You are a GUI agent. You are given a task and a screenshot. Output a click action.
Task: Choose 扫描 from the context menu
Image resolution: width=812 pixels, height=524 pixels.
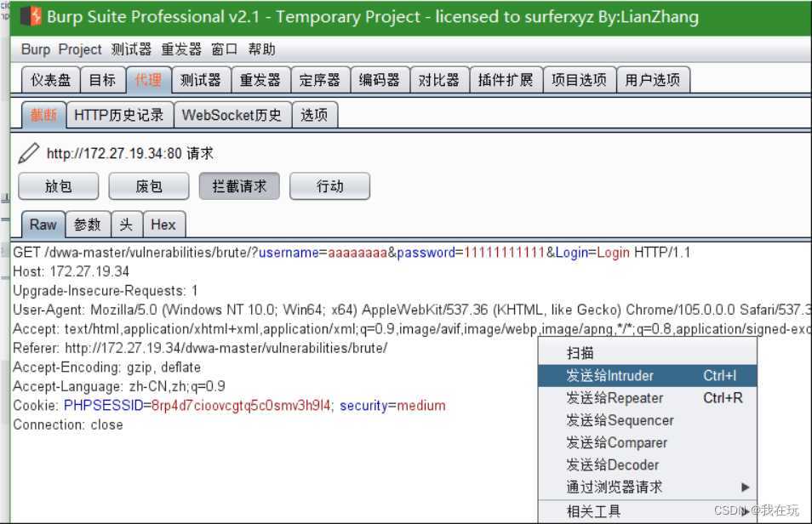tap(648, 353)
